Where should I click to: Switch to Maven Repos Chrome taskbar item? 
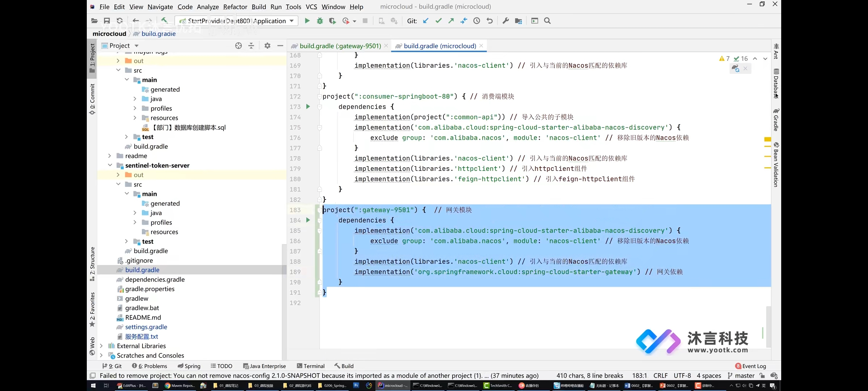click(x=180, y=386)
